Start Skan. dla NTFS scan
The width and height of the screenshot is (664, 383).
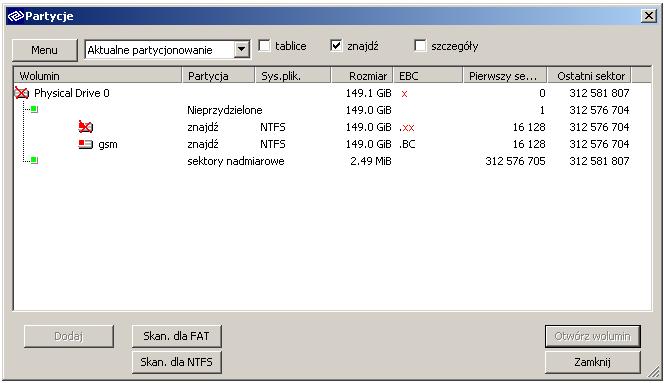pos(177,362)
